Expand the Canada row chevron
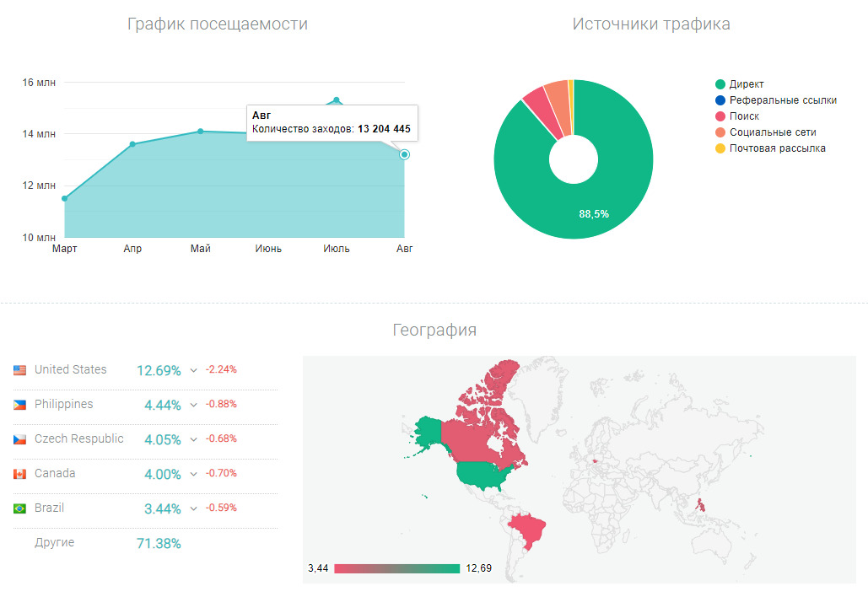This screenshot has height=597, width=868. pyautogui.click(x=194, y=474)
